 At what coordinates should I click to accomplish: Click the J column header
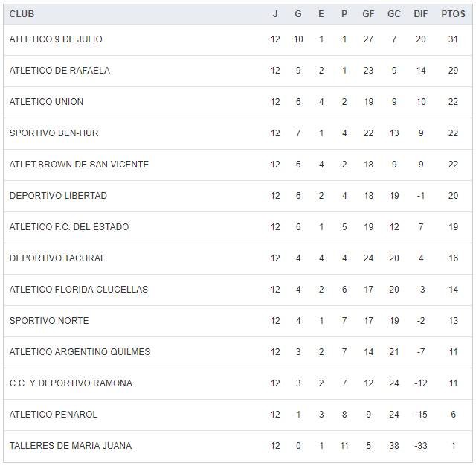pyautogui.click(x=275, y=14)
